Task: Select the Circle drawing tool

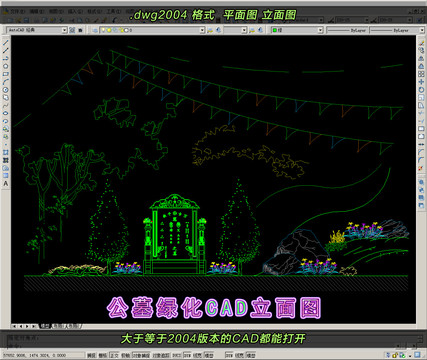Action: 6,90
